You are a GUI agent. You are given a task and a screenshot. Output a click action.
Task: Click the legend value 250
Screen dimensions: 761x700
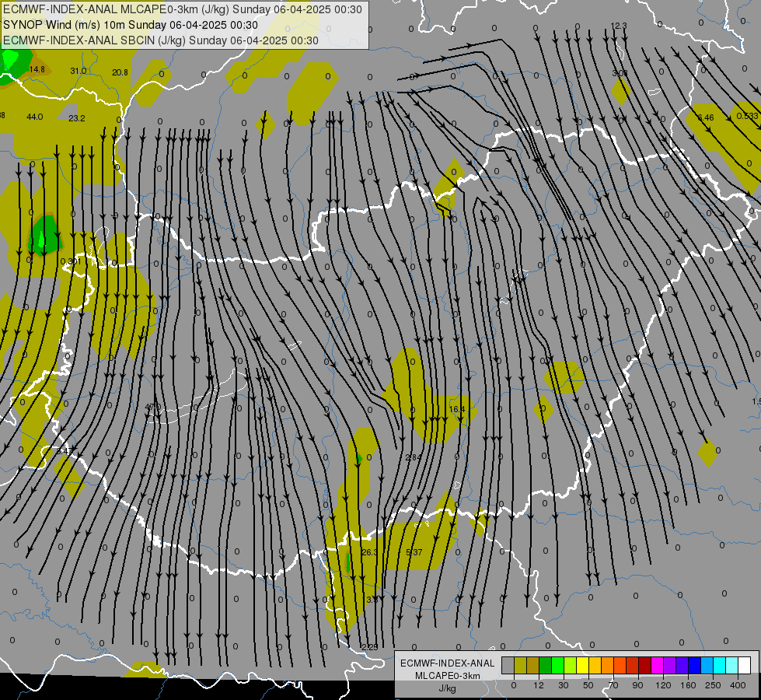click(713, 685)
